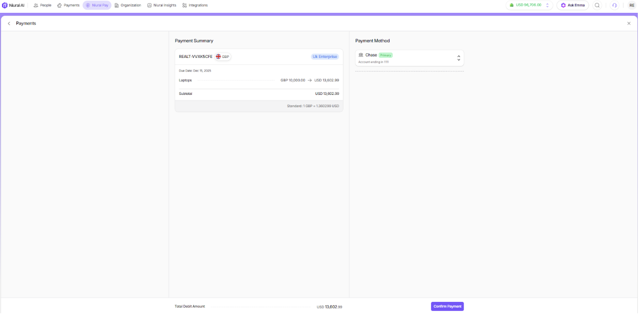The image size is (644, 321).
Task: Click the conversion arrow icon
Action: pos(310,81)
